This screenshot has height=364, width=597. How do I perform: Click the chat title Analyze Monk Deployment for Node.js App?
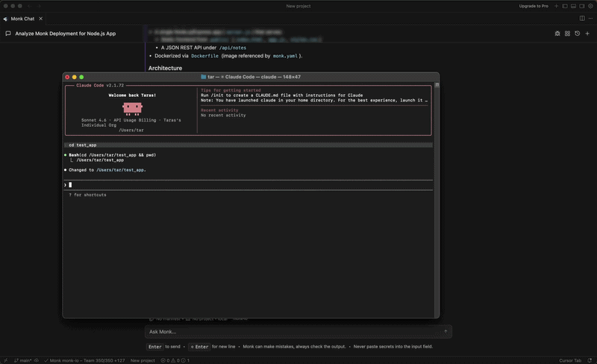tap(66, 34)
